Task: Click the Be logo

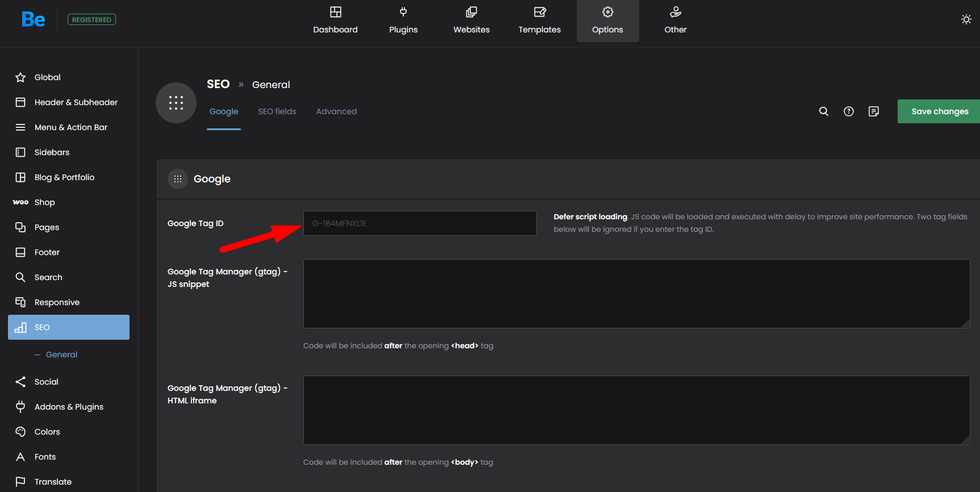Action: (x=33, y=20)
